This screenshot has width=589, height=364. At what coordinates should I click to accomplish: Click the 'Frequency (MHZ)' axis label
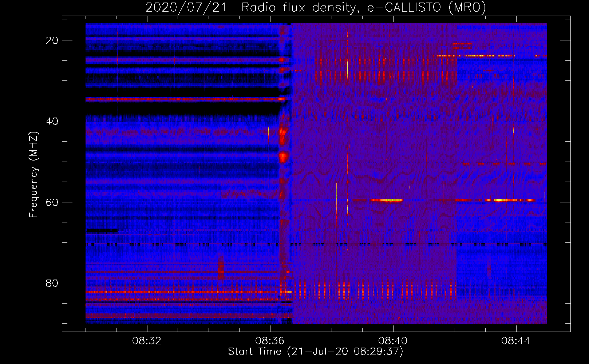33,175
